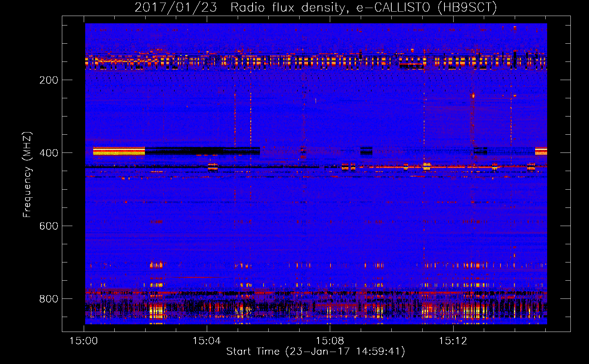Screen dimensions: 589x364
Task: Click the 200 frequency tick label
Action: (49, 80)
